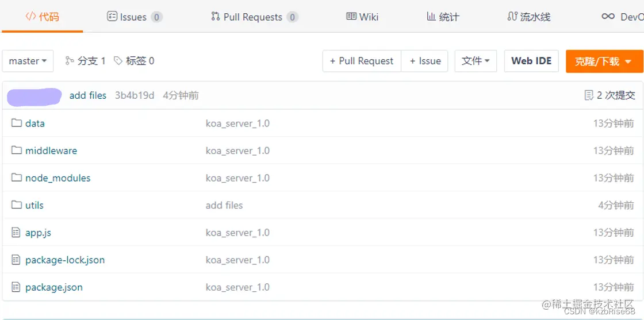Switch to the Issues tab
644x320 pixels.
135,17
